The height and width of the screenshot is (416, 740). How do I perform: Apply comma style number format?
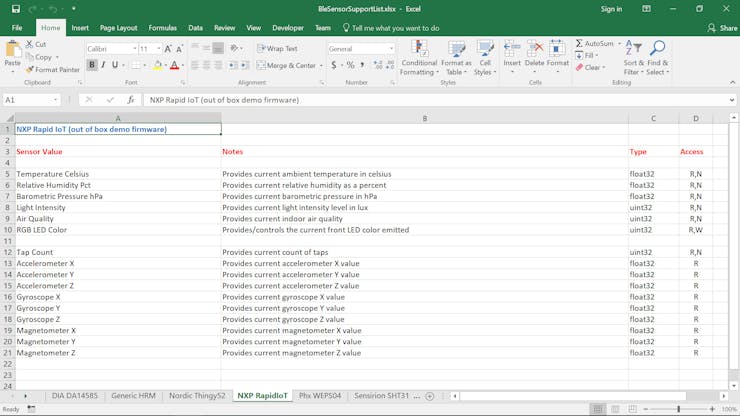point(362,65)
